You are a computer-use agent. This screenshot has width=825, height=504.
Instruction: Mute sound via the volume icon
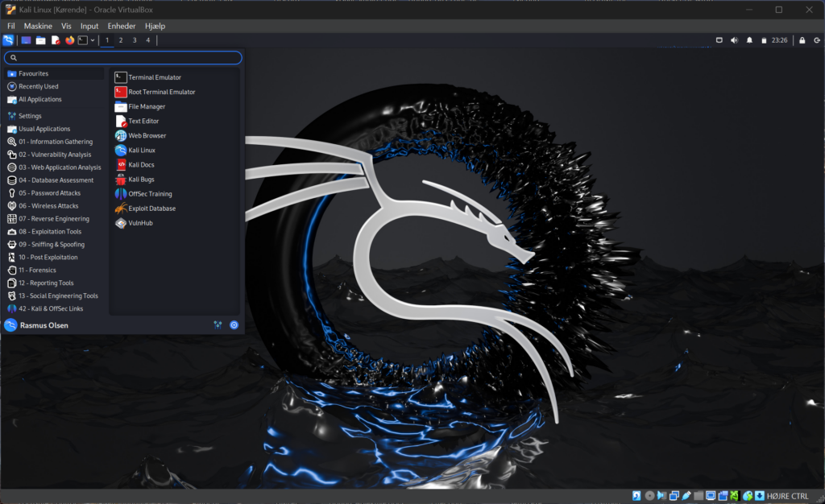(x=734, y=40)
